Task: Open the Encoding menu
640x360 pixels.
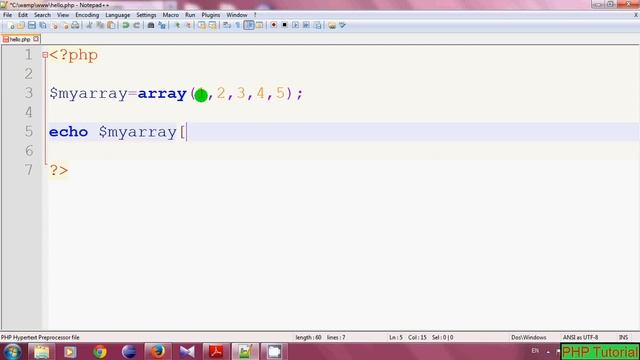Action: 87,15
